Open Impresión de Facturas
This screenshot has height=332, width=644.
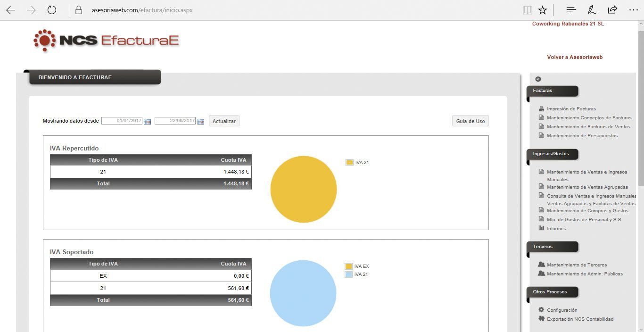click(x=571, y=109)
